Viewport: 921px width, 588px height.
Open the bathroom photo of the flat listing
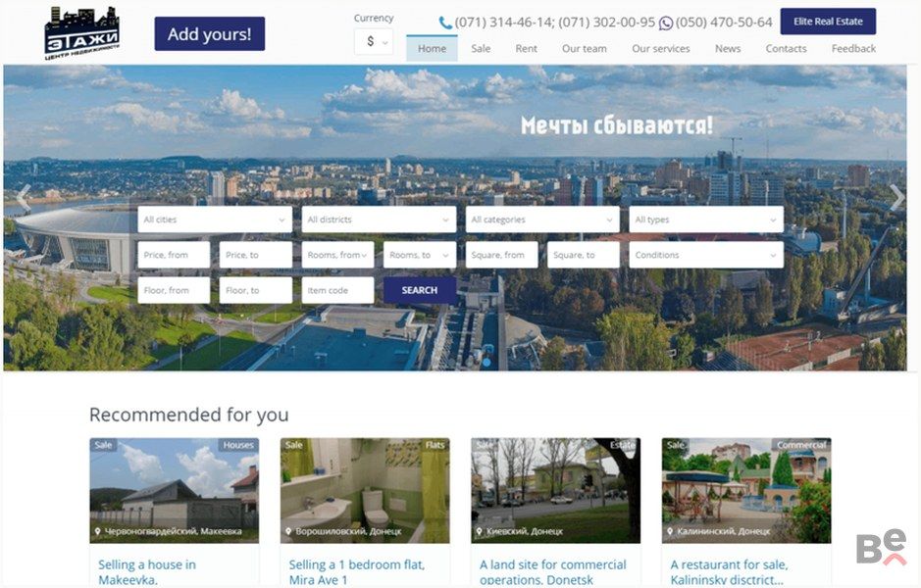pos(365,490)
